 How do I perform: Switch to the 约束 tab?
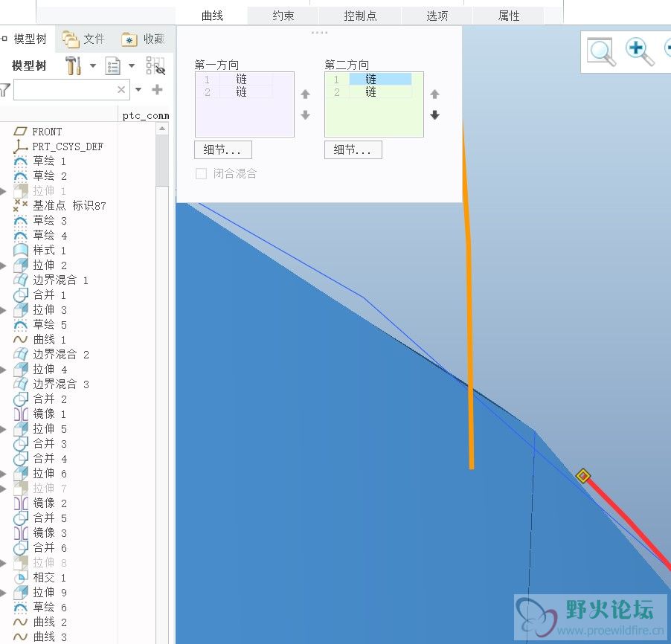283,16
